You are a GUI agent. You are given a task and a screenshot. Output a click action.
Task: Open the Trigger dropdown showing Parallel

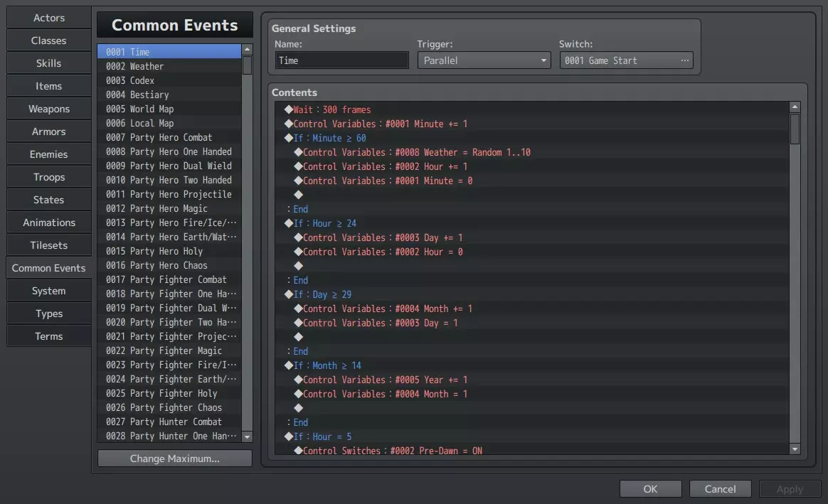tap(484, 60)
